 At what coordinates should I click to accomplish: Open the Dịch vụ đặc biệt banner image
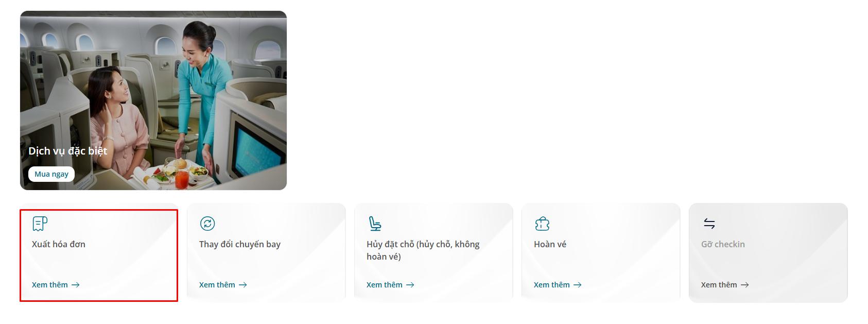click(153, 100)
